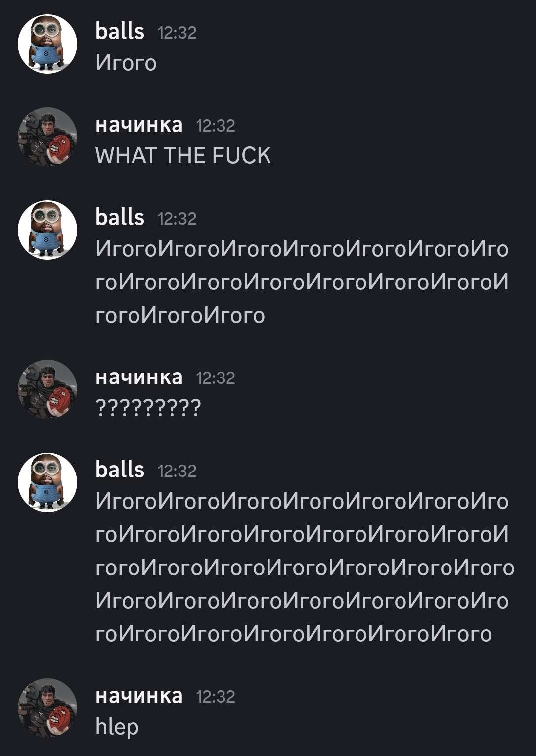Open начинка's avatar beside WHAT THE FUCK message
536x756 pixels.
[x=47, y=137]
